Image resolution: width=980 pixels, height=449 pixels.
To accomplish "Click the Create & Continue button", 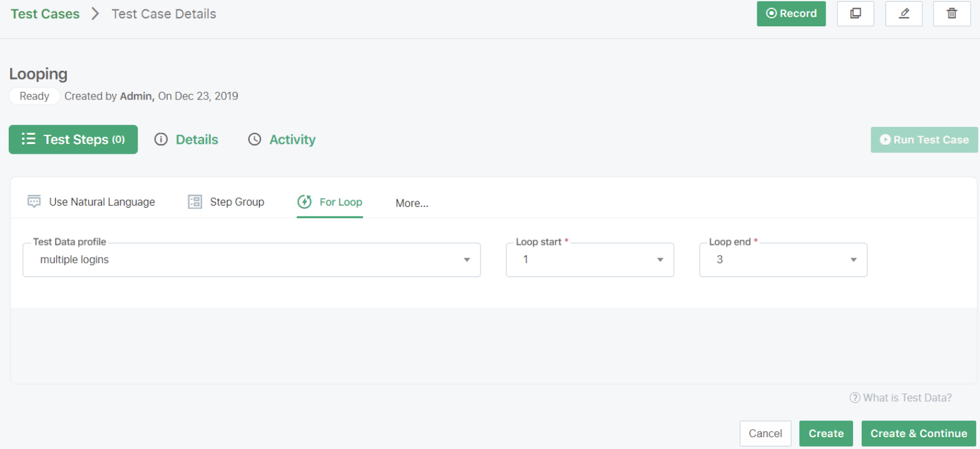I will pos(918,433).
